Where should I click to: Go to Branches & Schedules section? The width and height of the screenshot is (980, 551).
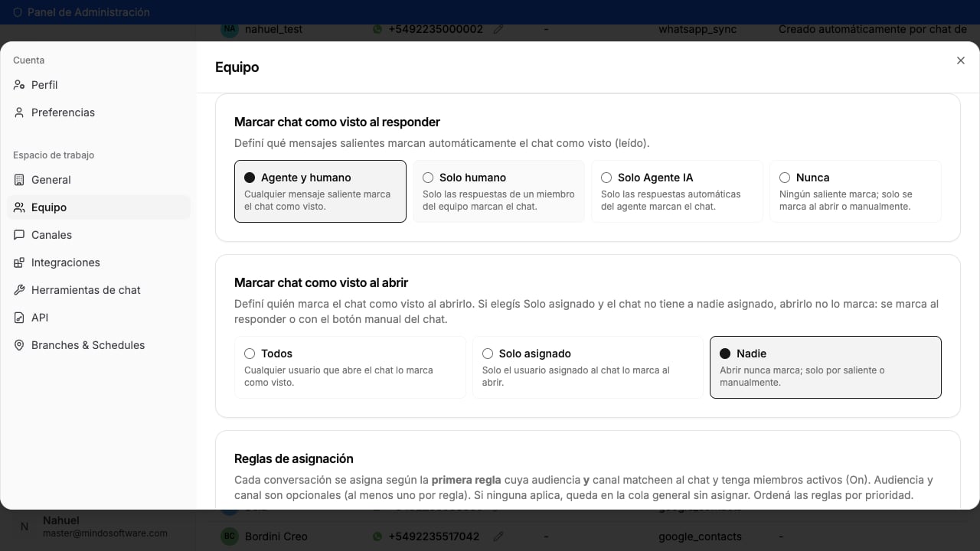[x=99, y=345]
